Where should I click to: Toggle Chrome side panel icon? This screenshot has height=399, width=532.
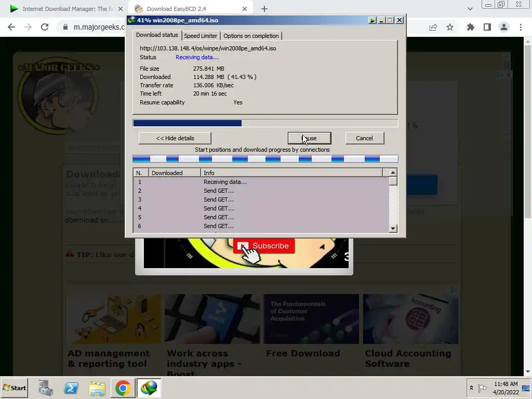pyautogui.click(x=487, y=27)
